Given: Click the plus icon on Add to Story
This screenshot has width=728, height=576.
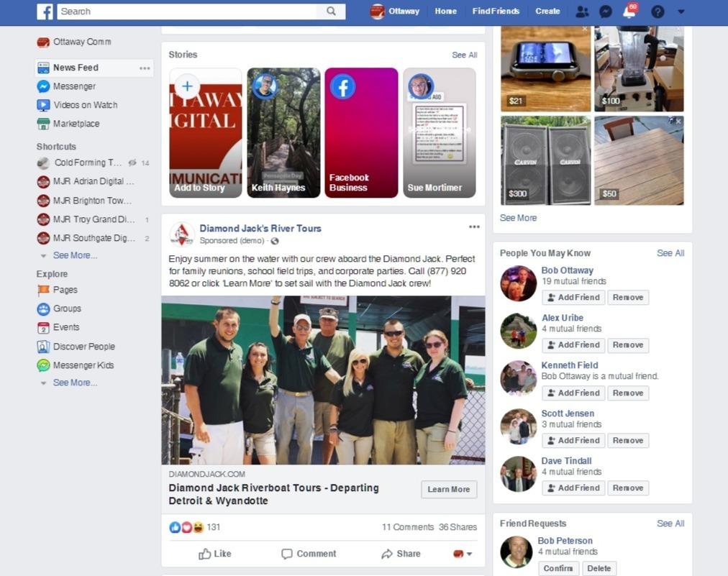Looking at the screenshot, I should pos(187,86).
